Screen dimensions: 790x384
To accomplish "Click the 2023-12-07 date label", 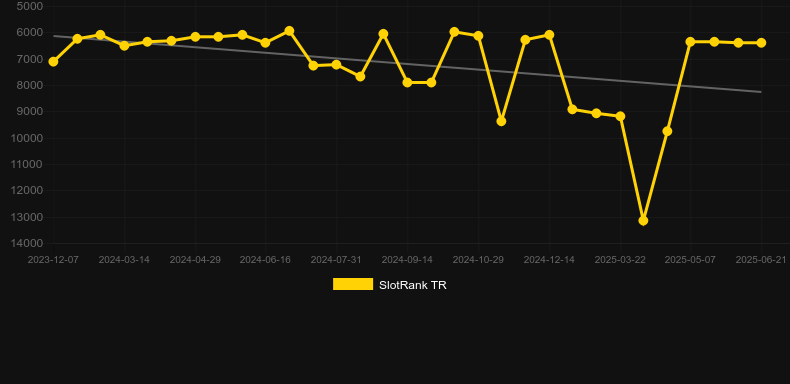I will tap(53, 260).
